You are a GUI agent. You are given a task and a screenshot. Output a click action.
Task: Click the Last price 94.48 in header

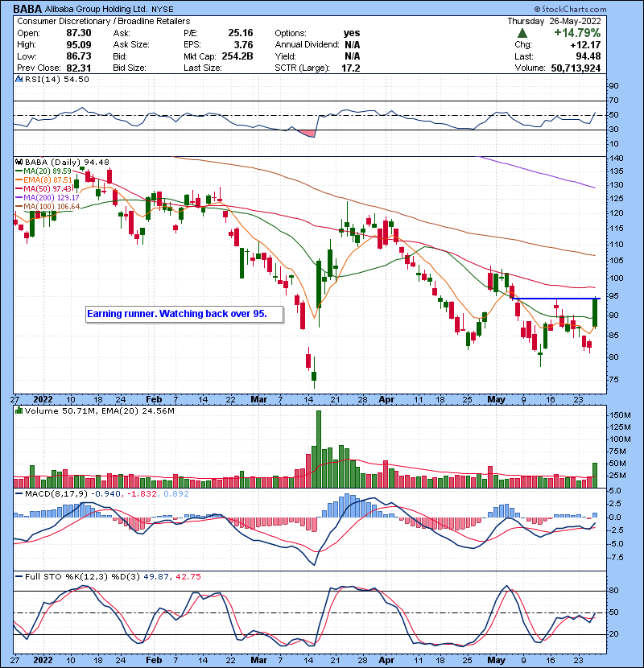pos(588,56)
